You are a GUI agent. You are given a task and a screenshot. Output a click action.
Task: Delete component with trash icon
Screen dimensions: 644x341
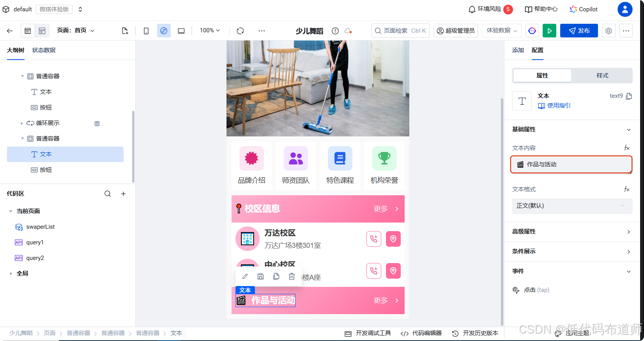coord(292,276)
